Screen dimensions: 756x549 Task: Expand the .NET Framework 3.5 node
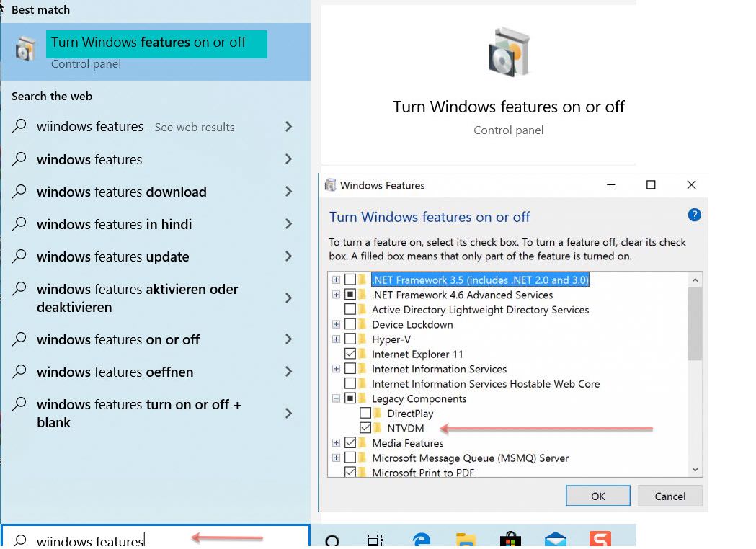[336, 280]
